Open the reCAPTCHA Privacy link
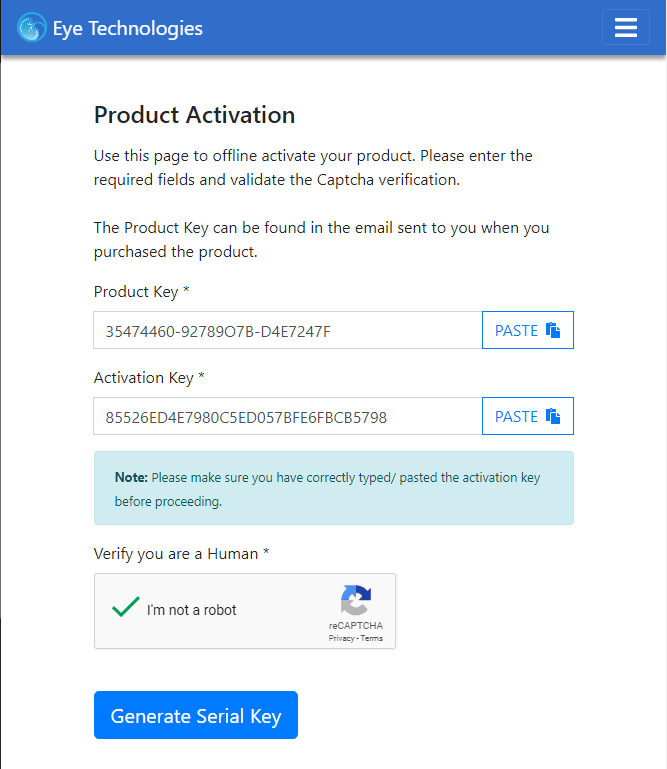Screen dimensions: 667x769 point(341,638)
